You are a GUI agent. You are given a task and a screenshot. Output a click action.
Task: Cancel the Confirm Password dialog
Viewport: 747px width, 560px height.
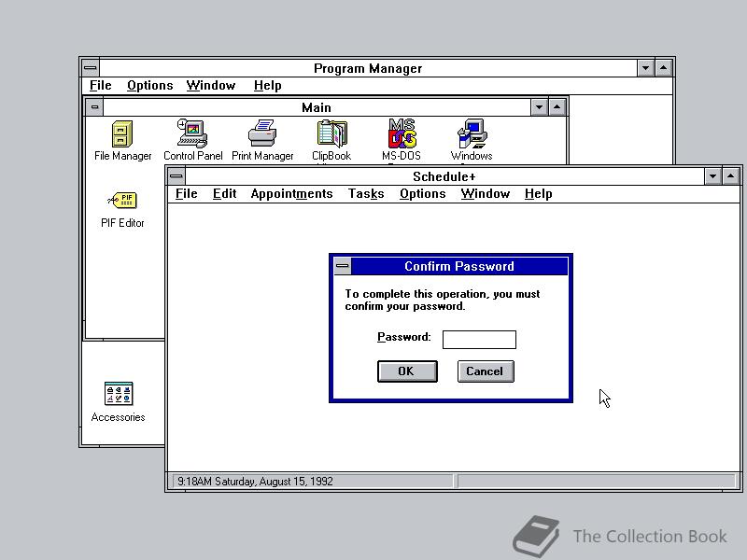(486, 371)
